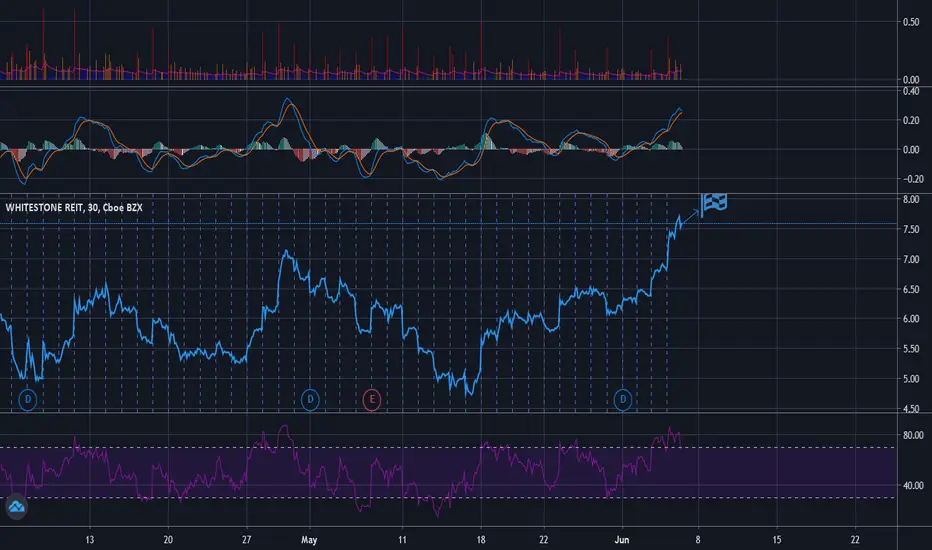Click the 0.50 volume axis label
Image resolution: width=932 pixels, height=550 pixels.
911,22
